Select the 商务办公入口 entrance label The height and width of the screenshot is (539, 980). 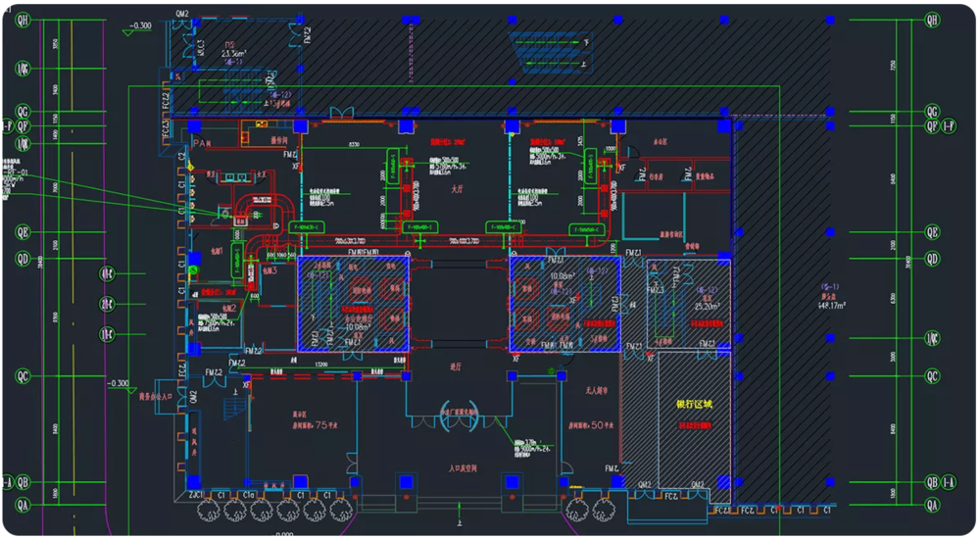[x=155, y=396]
